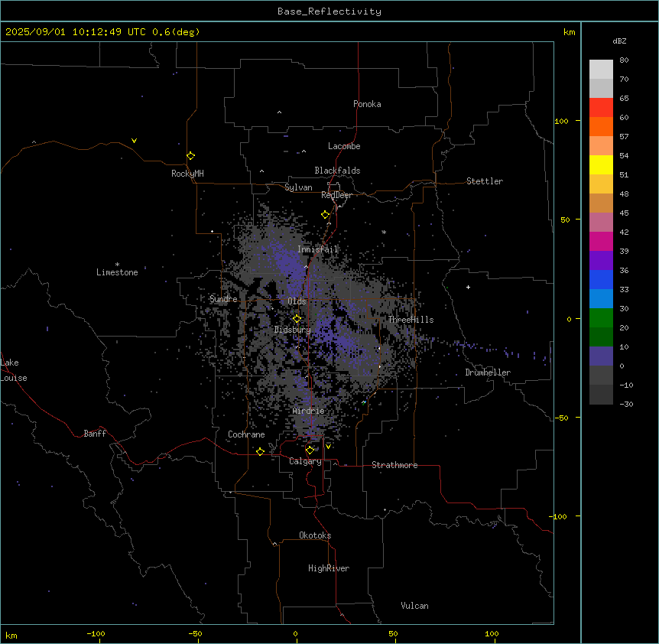The width and height of the screenshot is (659, 644).
Task: Click the yellow diamond marker south of RedDeer
Action: 325,215
